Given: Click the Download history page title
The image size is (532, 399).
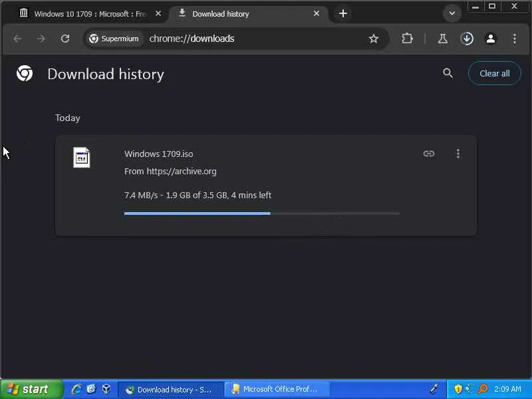Looking at the screenshot, I should click(x=106, y=74).
